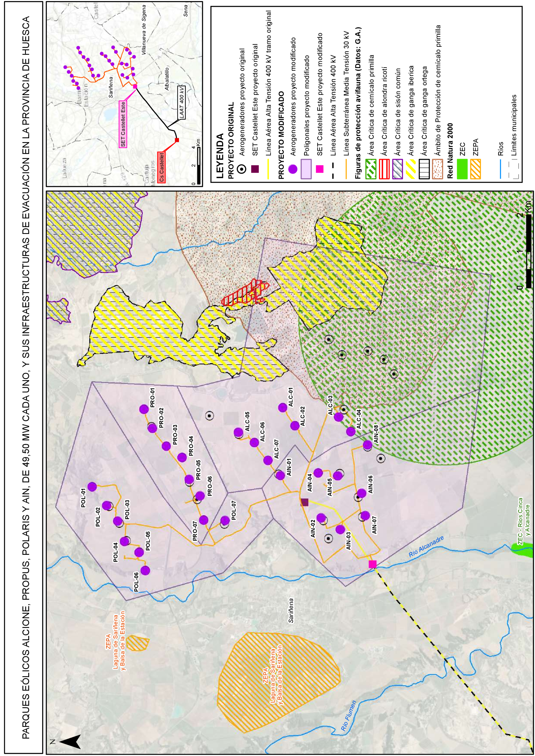This screenshot has height=756, width=535.
Task: Click red striped swatch for alondra ricotí
Action: pos(384,169)
